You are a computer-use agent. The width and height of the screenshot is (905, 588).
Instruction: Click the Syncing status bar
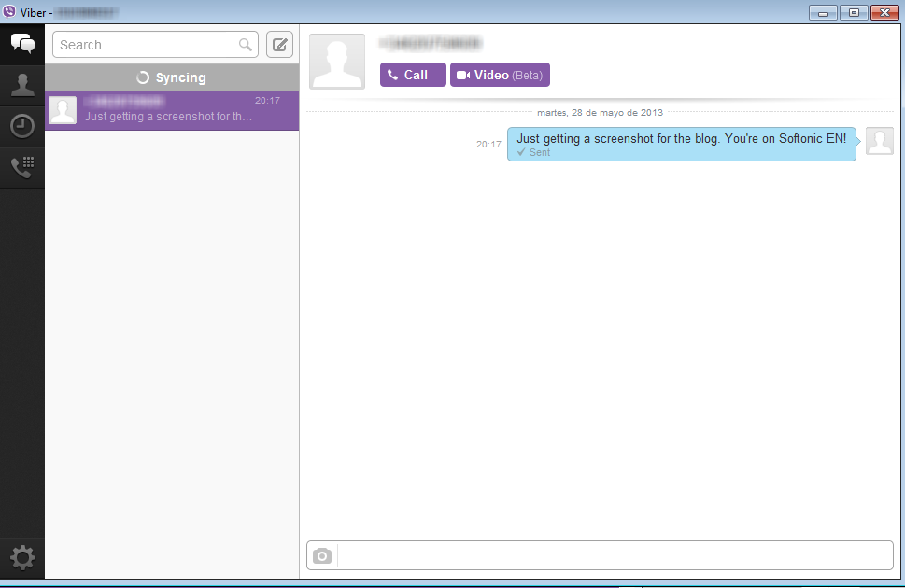172,77
